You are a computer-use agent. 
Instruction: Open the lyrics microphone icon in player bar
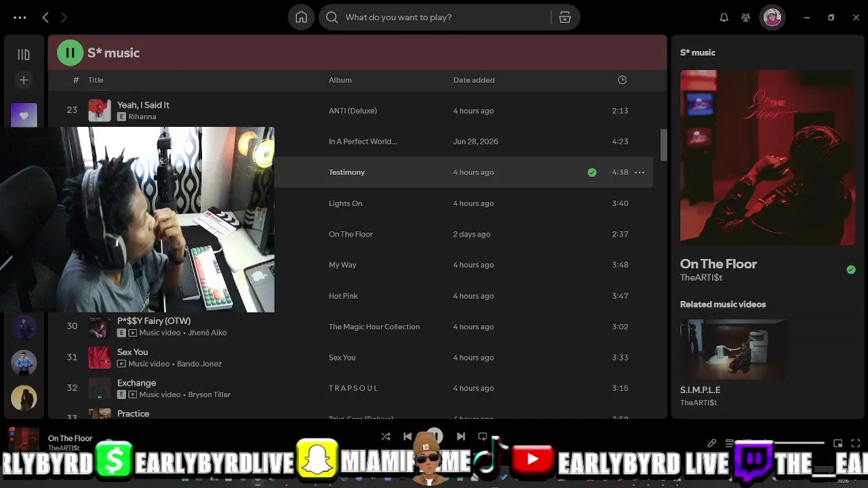click(711, 443)
